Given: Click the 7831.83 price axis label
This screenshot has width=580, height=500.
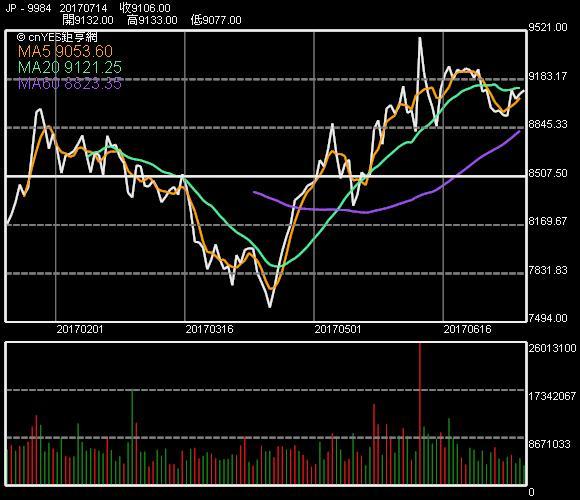Looking at the screenshot, I should [x=548, y=270].
